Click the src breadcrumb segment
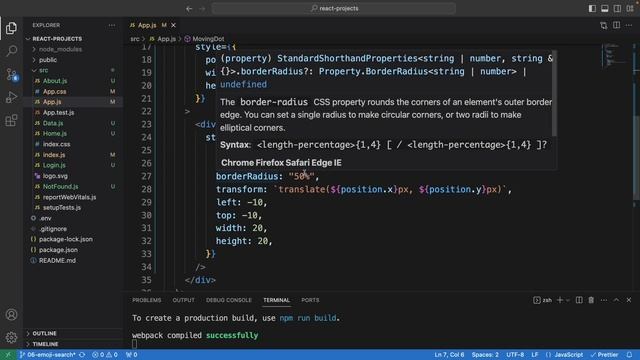This screenshot has width=640, height=360. (x=135, y=39)
